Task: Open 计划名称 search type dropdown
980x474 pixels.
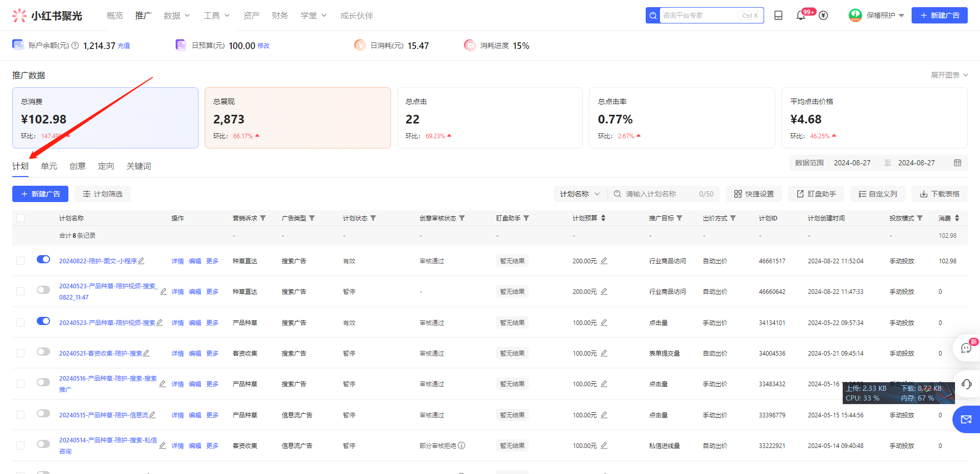Action: coord(580,194)
